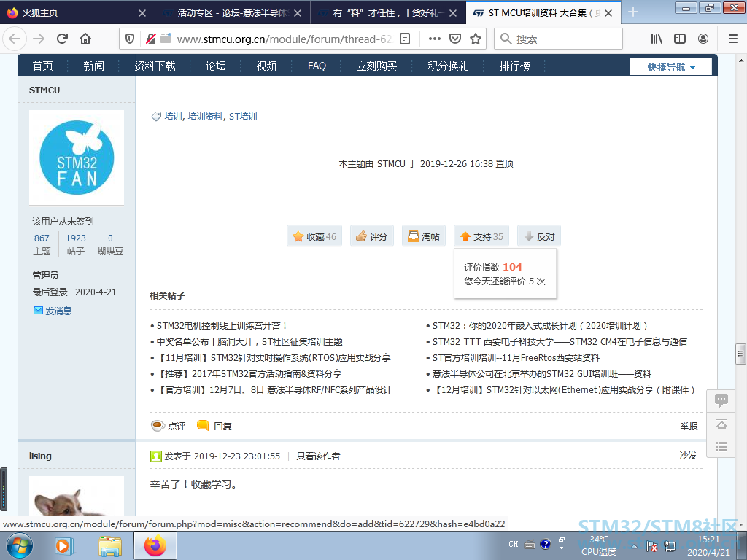Open 论坛 navigation item
The width and height of the screenshot is (747, 560).
(215, 66)
